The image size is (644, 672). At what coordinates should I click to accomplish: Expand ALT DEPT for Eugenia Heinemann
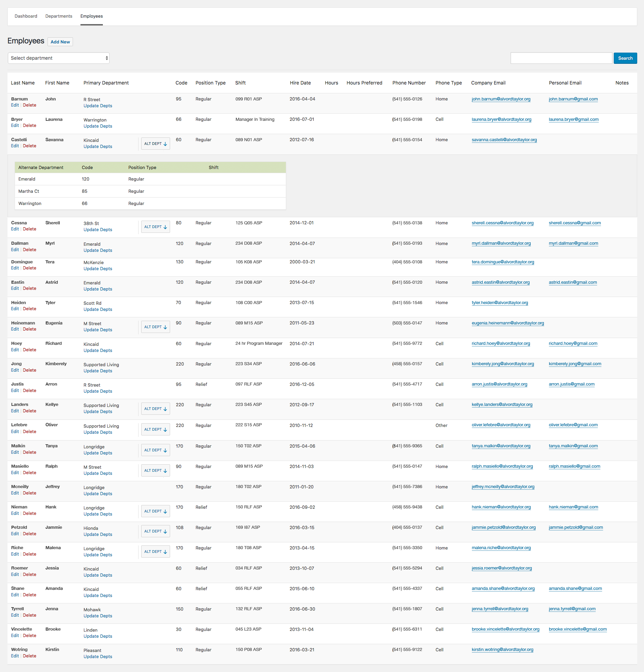click(x=155, y=327)
